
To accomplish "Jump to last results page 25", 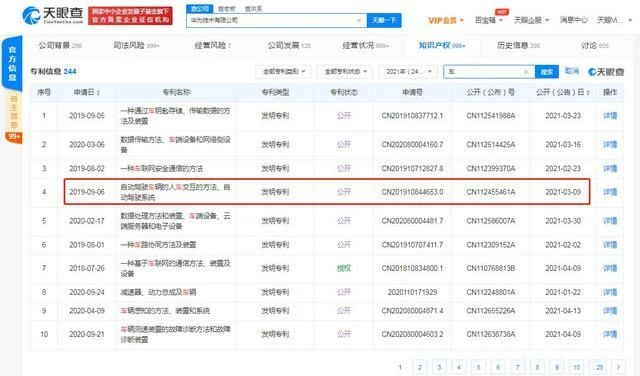I will [x=599, y=367].
